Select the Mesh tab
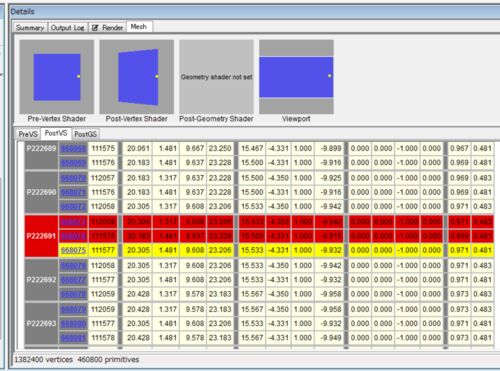 (x=139, y=27)
